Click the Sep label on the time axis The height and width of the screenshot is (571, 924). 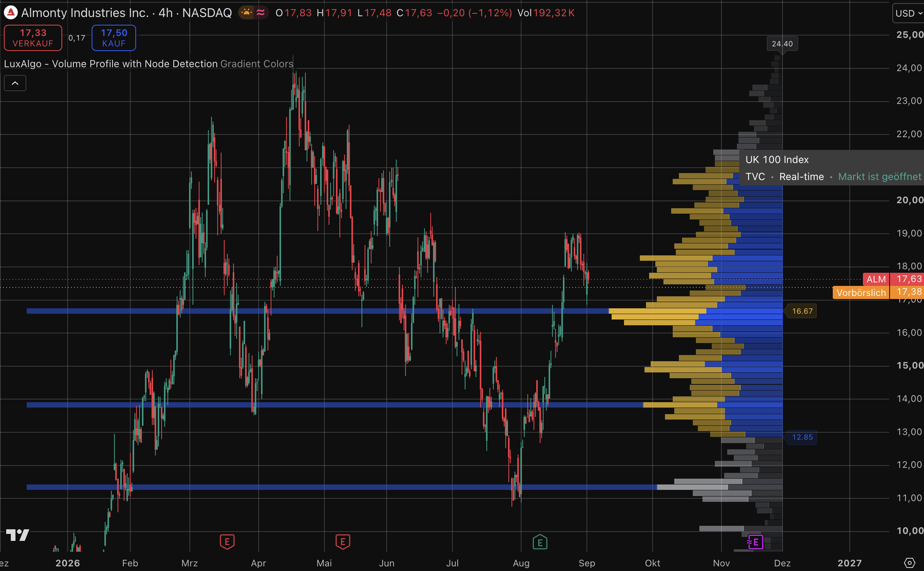[x=587, y=563]
